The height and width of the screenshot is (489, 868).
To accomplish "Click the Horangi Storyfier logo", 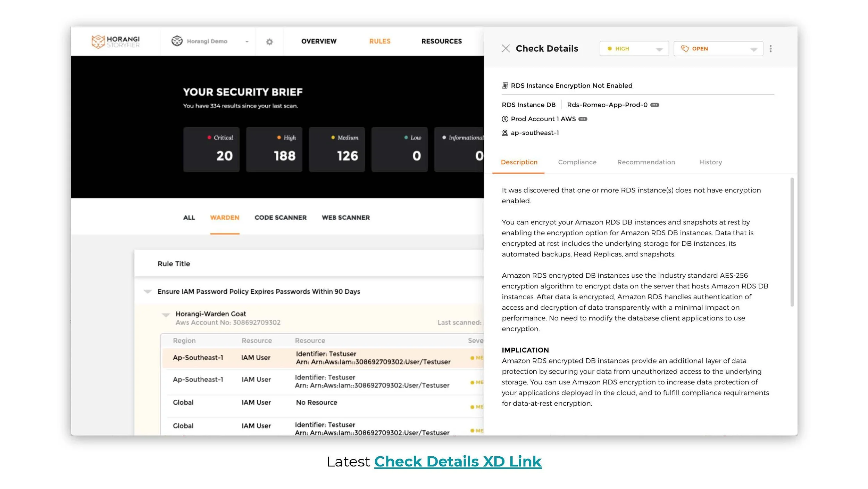I will 115,41.
